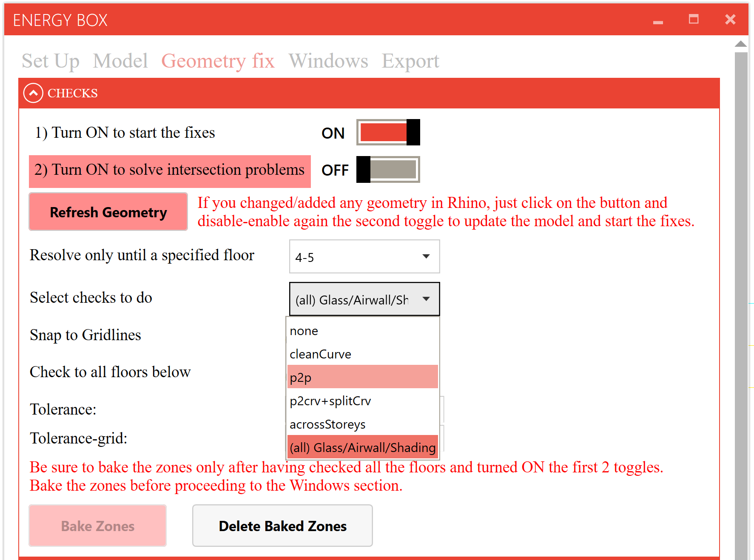Open the Model tab
The width and height of the screenshot is (754, 560).
(x=120, y=61)
